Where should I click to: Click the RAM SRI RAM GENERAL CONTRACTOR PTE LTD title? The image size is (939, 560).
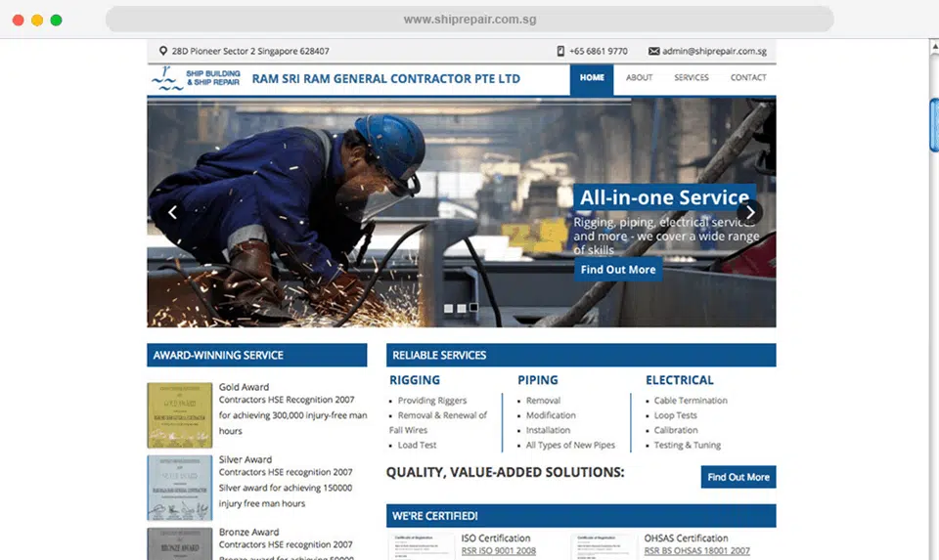pos(386,78)
